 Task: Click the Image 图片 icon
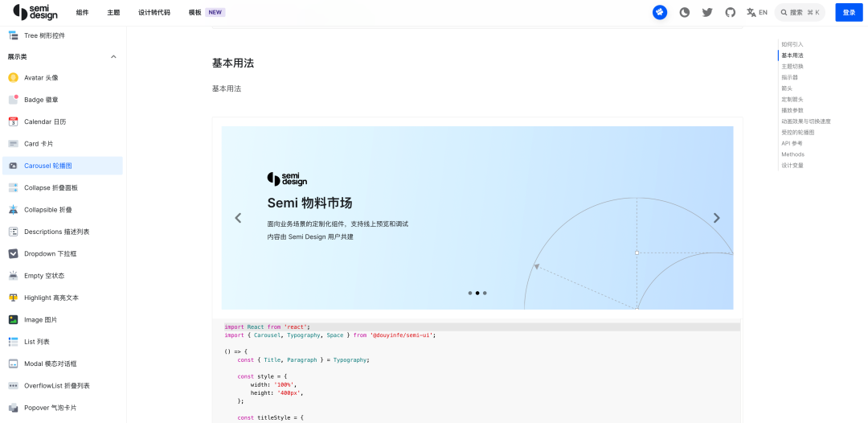[x=14, y=319]
